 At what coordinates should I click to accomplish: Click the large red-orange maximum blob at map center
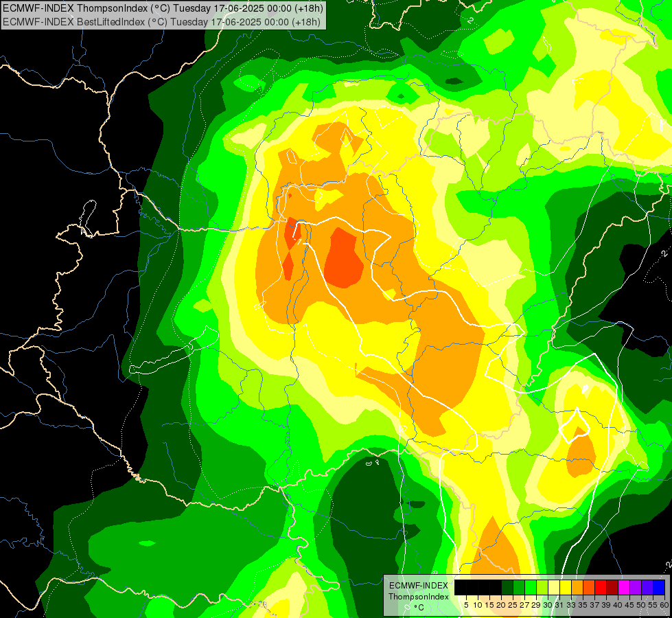[344, 260]
